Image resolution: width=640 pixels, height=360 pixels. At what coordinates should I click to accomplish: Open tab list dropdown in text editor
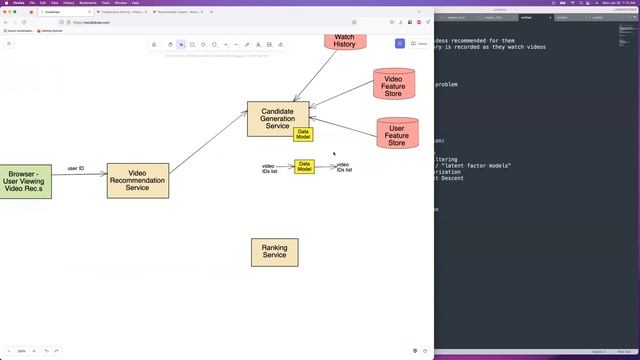pyautogui.click(x=635, y=18)
